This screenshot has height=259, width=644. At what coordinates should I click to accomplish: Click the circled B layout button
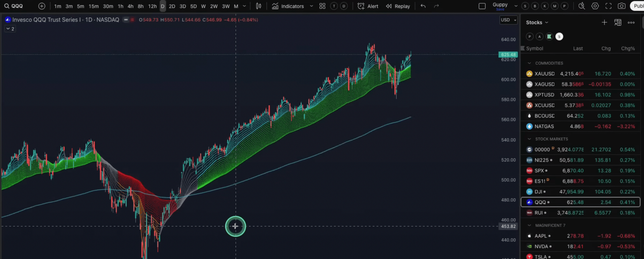click(535, 6)
